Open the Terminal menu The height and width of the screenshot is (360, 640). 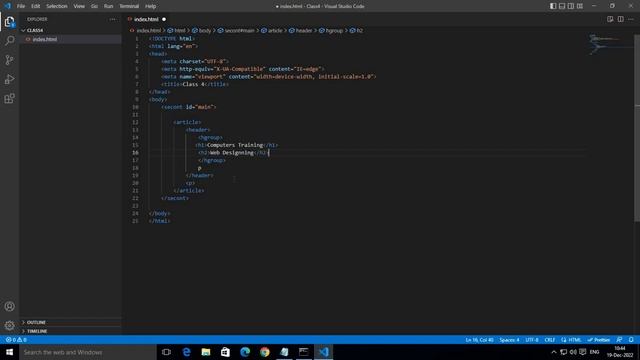129,6
